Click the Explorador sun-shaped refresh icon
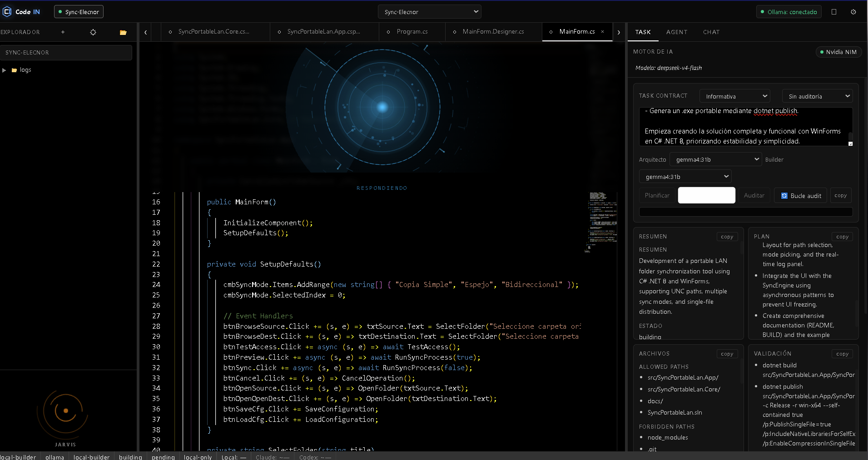This screenshot has width=868, height=460. click(x=93, y=32)
